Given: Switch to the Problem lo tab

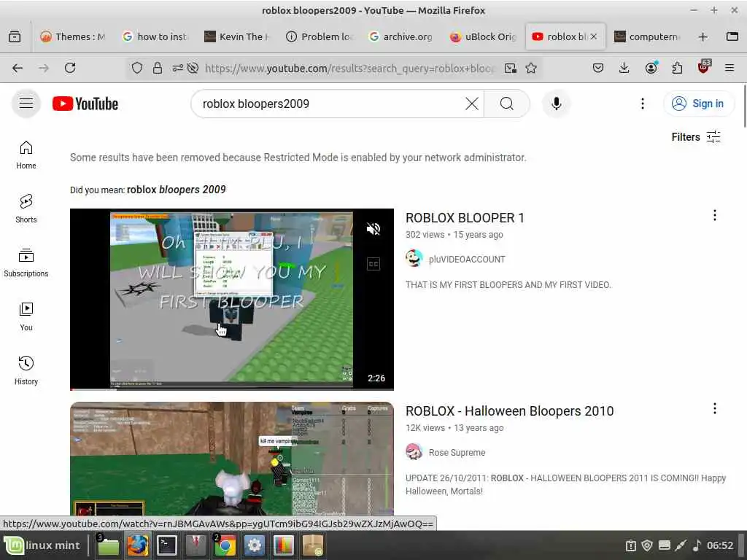Looking at the screenshot, I should [x=319, y=36].
